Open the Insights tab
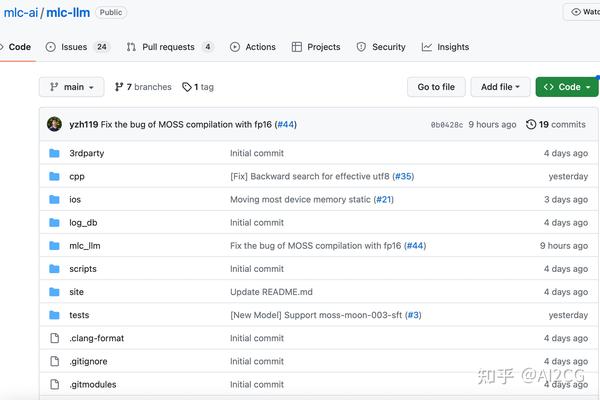The image size is (600, 400). pos(445,47)
